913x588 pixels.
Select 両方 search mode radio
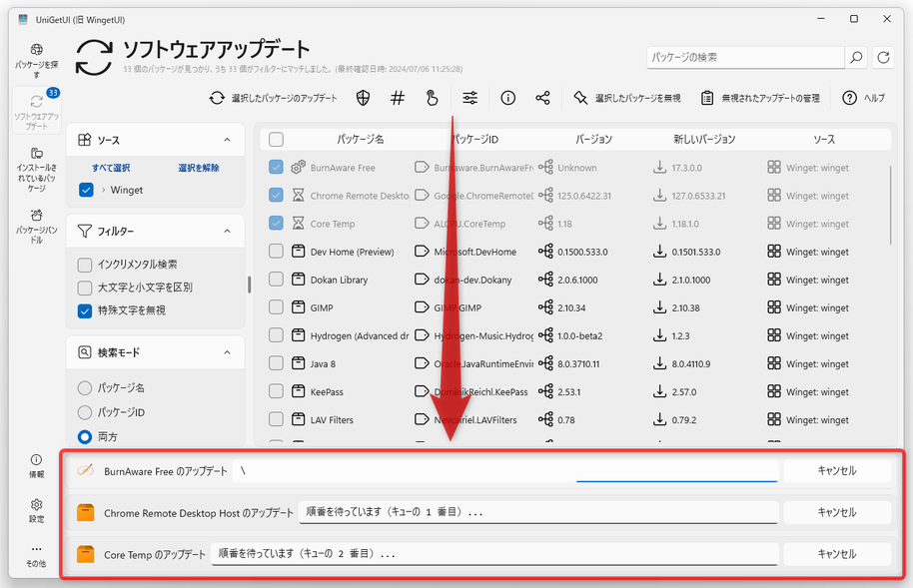[x=85, y=436]
